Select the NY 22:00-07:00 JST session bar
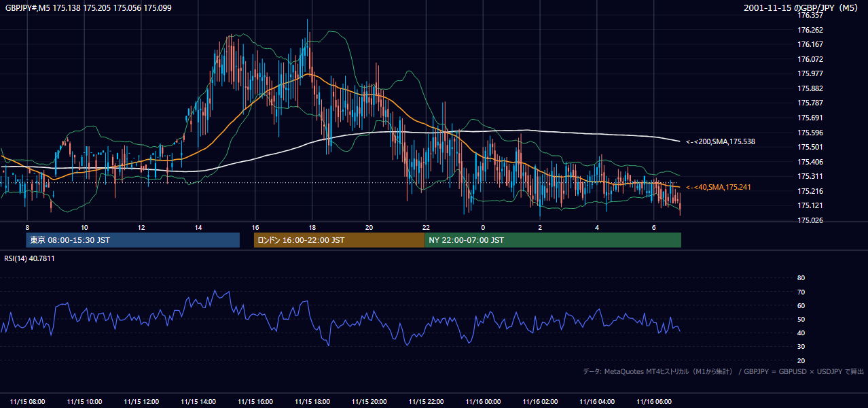 553,240
